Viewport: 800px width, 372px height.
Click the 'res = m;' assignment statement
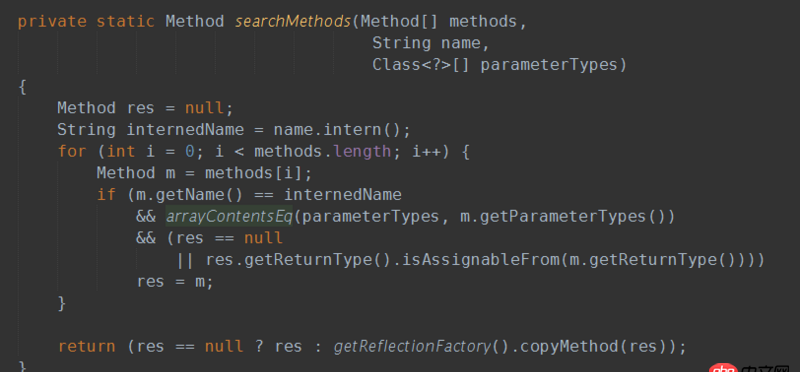pyautogui.click(x=174, y=282)
